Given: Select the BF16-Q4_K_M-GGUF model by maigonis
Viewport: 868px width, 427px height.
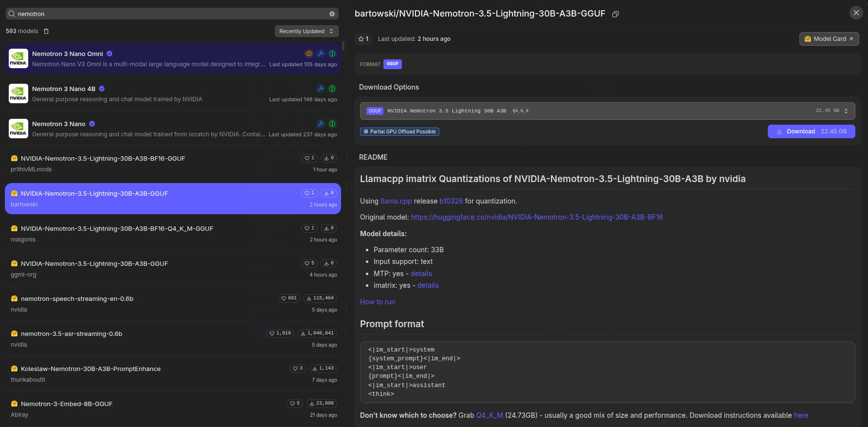Looking at the screenshot, I should [x=173, y=234].
